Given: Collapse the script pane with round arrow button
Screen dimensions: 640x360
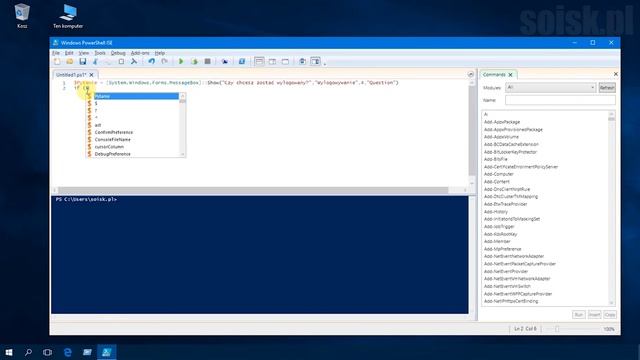Looking at the screenshot, I should click(x=471, y=74).
